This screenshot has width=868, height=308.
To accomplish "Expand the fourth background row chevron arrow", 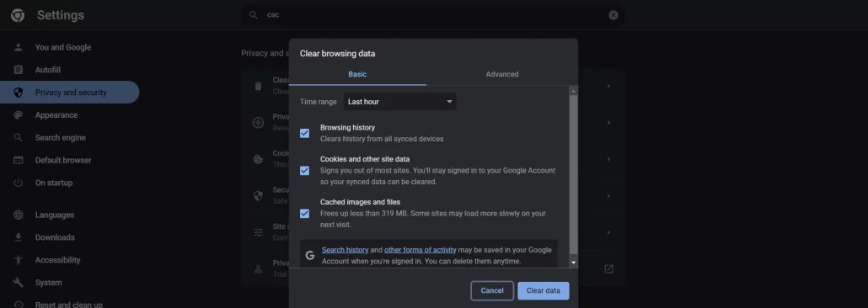I will click(x=608, y=195).
